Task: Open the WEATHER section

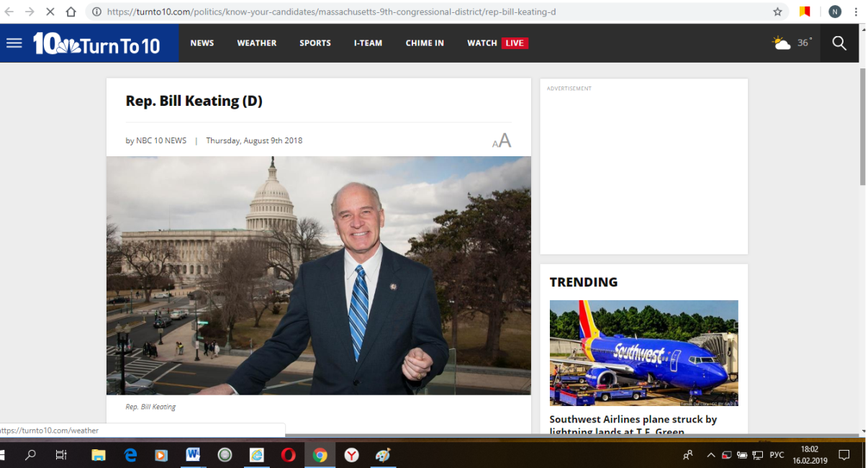Action: click(257, 43)
